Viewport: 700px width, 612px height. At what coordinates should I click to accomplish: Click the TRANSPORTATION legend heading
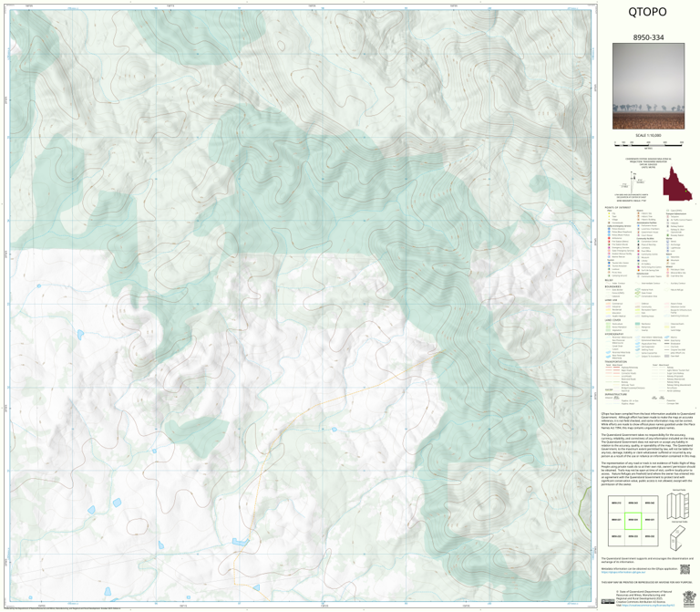coord(615,362)
